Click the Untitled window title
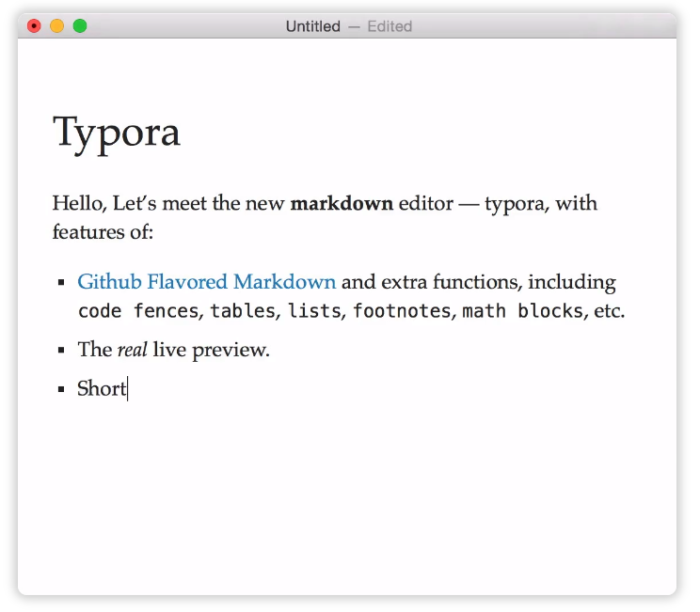The width and height of the screenshot is (700, 612). [x=313, y=26]
